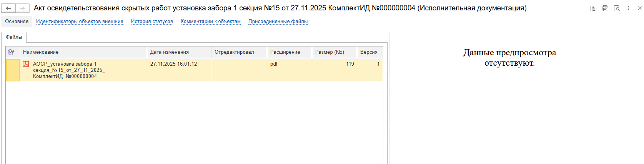This screenshot has height=164, width=644.
Task: Switch to the Основное section
Action: point(17,22)
